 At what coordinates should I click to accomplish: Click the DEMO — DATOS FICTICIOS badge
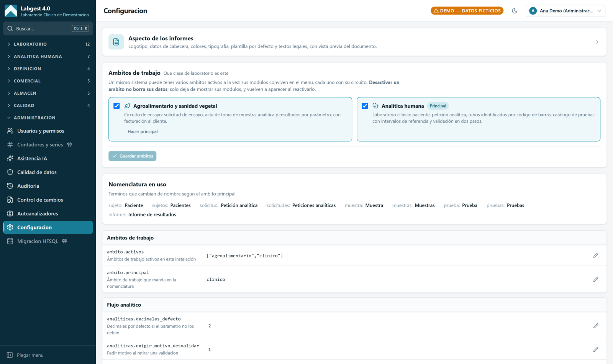pyautogui.click(x=467, y=11)
